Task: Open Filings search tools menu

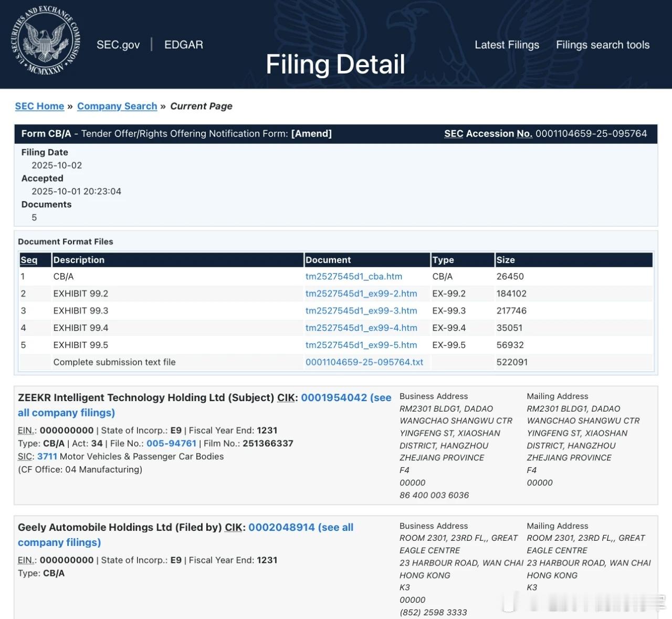Action: click(x=603, y=45)
